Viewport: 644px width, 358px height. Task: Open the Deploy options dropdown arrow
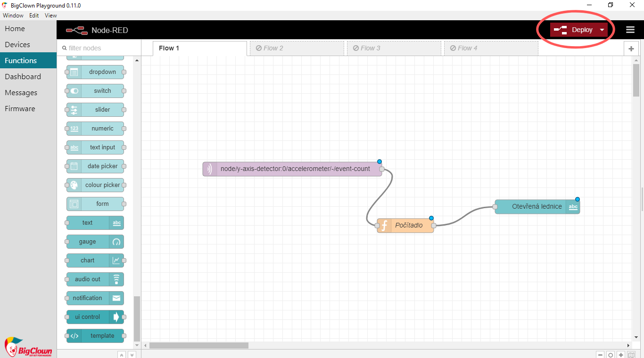602,30
